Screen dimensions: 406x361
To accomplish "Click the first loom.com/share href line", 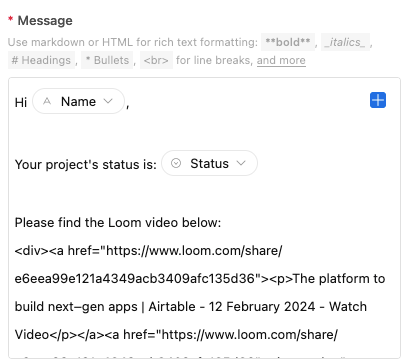I will point(149,250).
